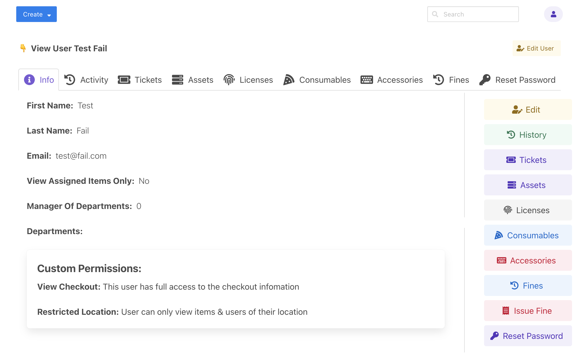588x364 pixels.
Task: Open the sidebar Consumables button
Action: pyautogui.click(x=528, y=235)
